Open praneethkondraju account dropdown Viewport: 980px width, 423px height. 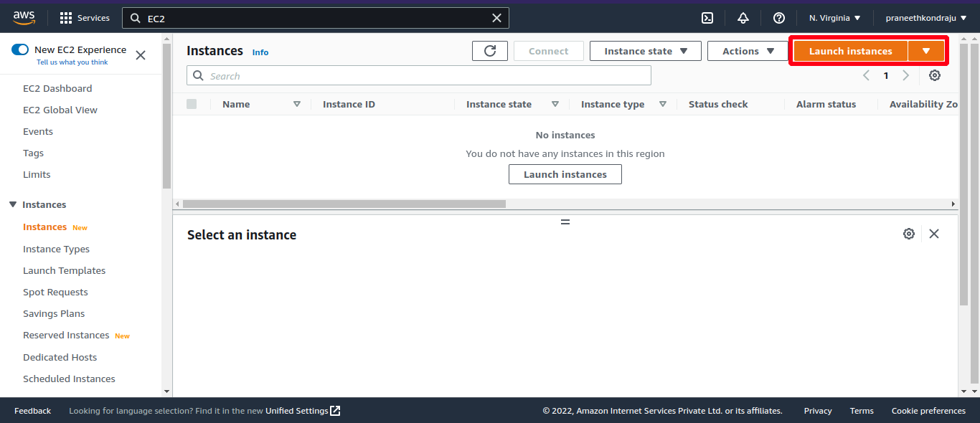pyautogui.click(x=926, y=18)
